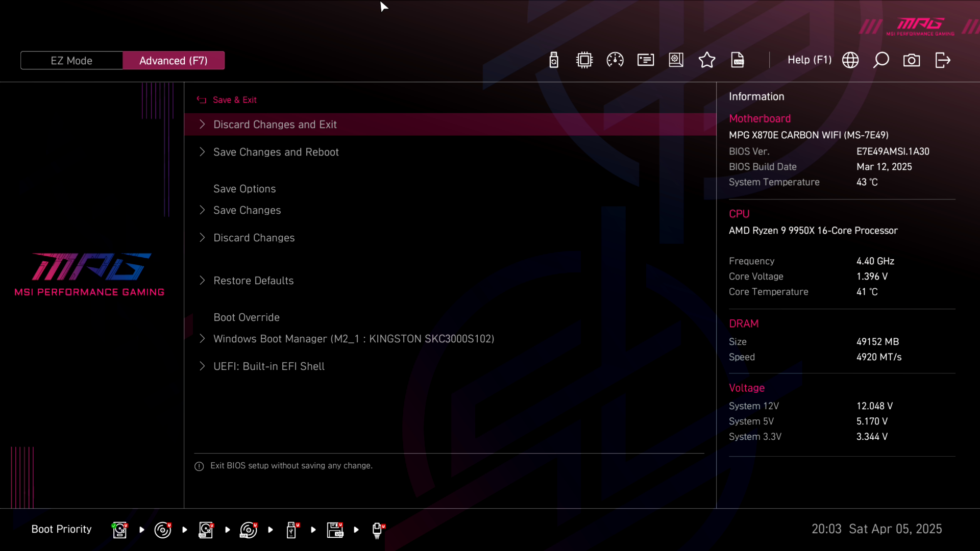Click the Help (F1) button

(x=809, y=60)
